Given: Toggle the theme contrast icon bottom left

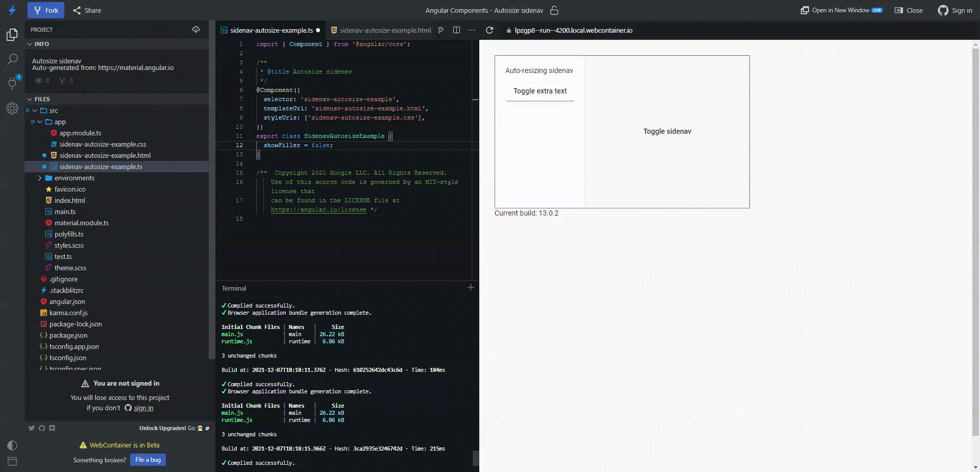Looking at the screenshot, I should [12, 445].
